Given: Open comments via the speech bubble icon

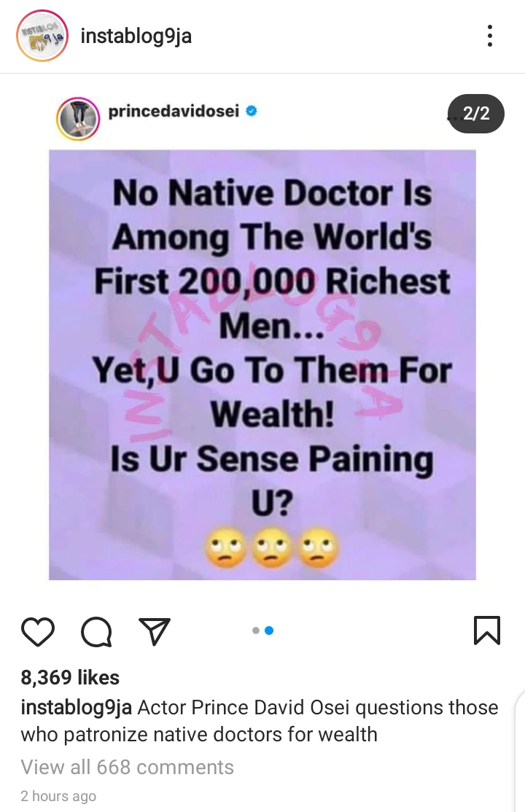Looking at the screenshot, I should (x=96, y=632).
